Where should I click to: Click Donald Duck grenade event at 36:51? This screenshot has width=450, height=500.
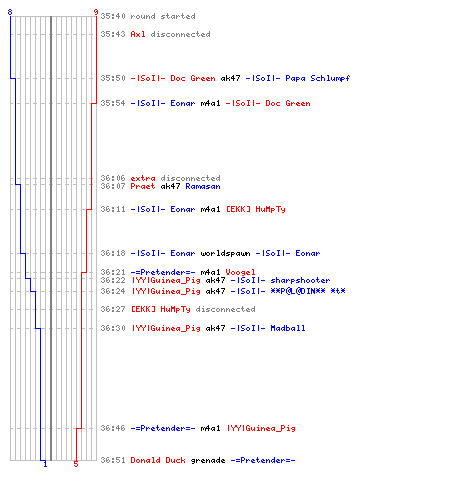(x=198, y=460)
